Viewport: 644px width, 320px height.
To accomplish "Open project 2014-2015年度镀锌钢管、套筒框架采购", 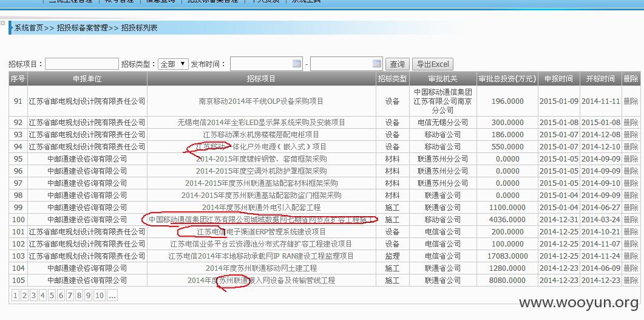I will click(x=261, y=158).
